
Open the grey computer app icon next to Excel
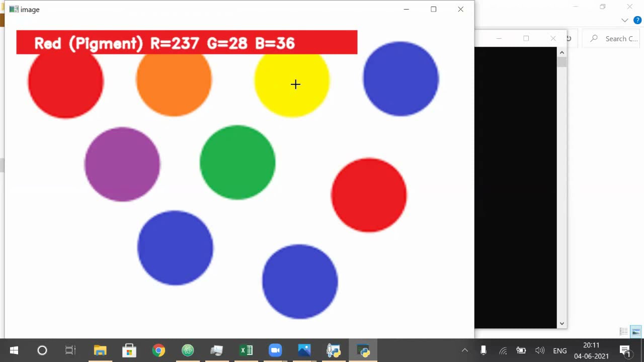tap(217, 350)
